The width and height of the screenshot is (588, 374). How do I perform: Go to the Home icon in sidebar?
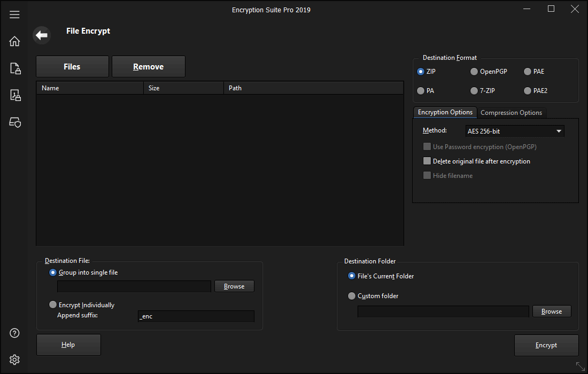[x=14, y=41]
